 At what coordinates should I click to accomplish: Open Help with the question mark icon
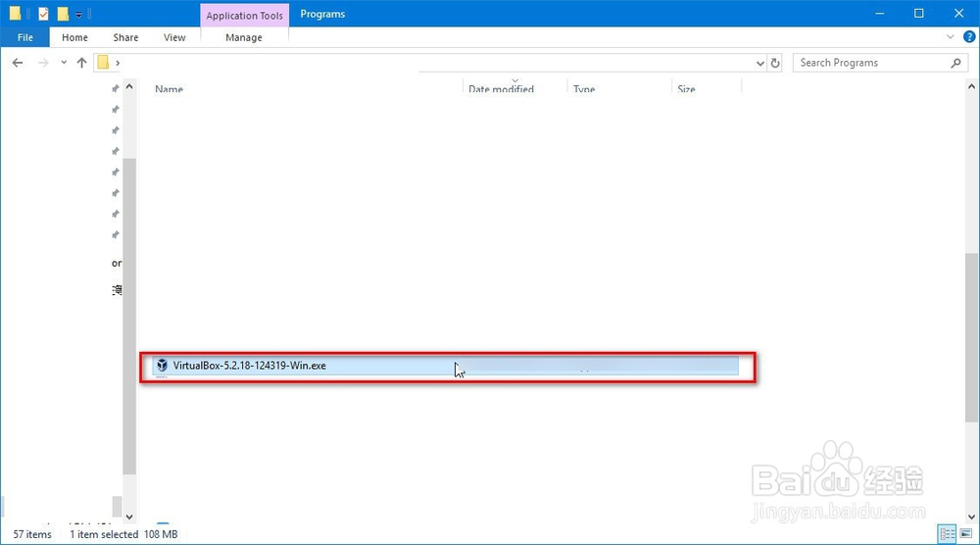[x=969, y=37]
